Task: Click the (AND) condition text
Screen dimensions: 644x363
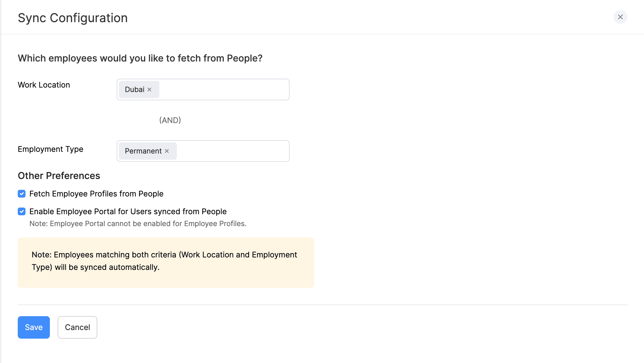Action: [170, 120]
